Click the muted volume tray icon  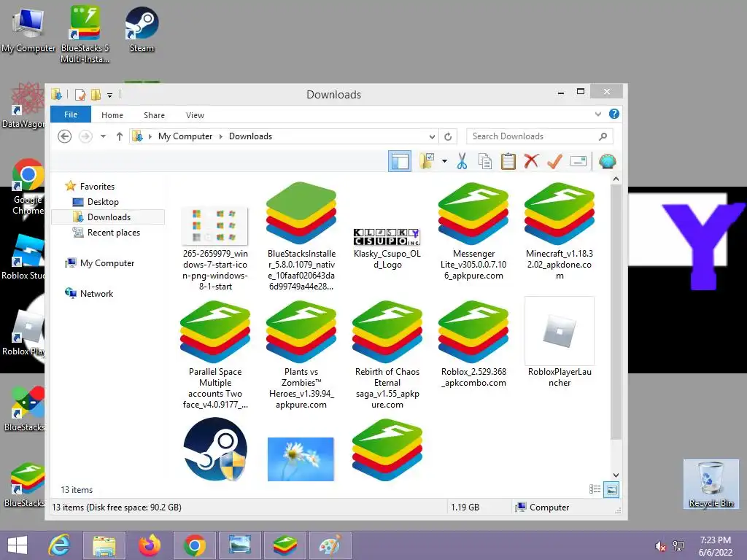660,546
